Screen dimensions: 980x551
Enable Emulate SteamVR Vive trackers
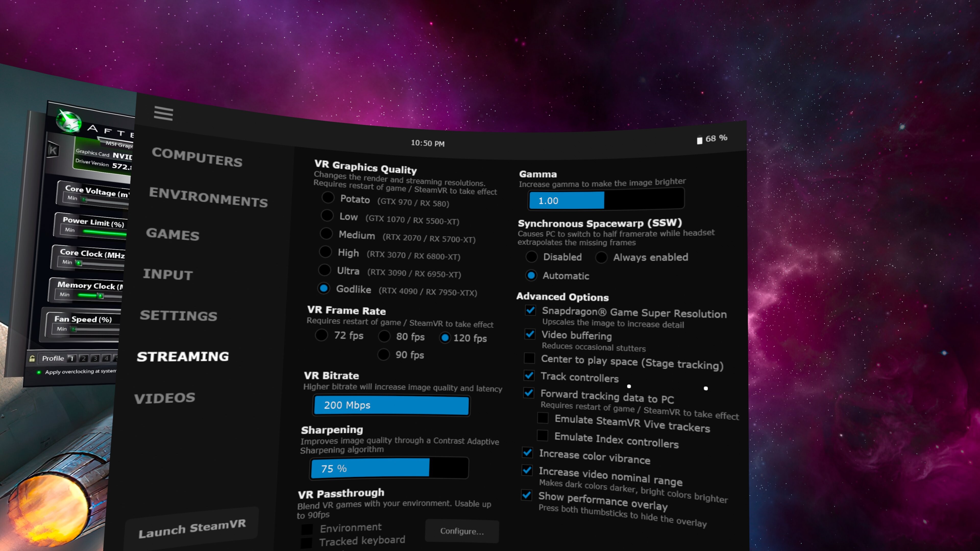tap(543, 418)
